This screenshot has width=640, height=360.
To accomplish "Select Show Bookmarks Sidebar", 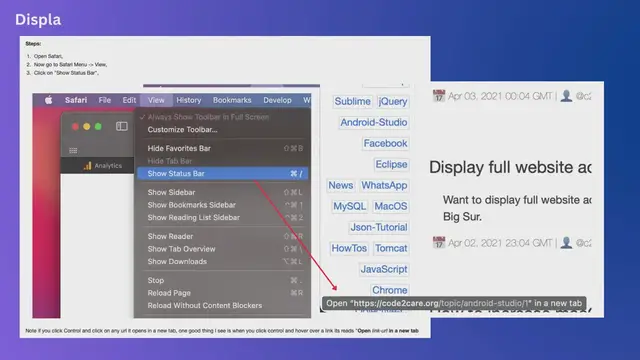I will pyautogui.click(x=222, y=205).
